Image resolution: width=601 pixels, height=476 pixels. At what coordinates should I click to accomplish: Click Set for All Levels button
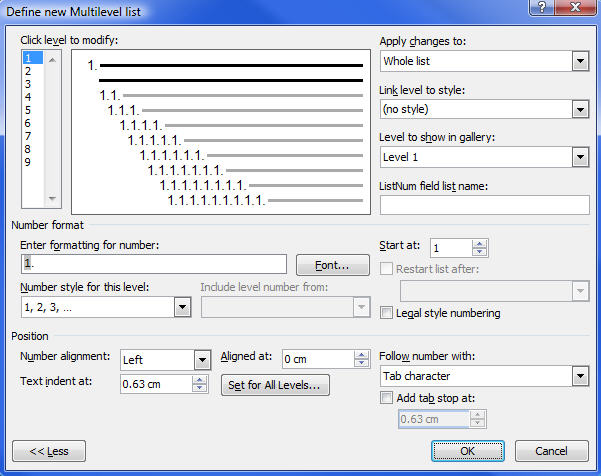coord(275,385)
